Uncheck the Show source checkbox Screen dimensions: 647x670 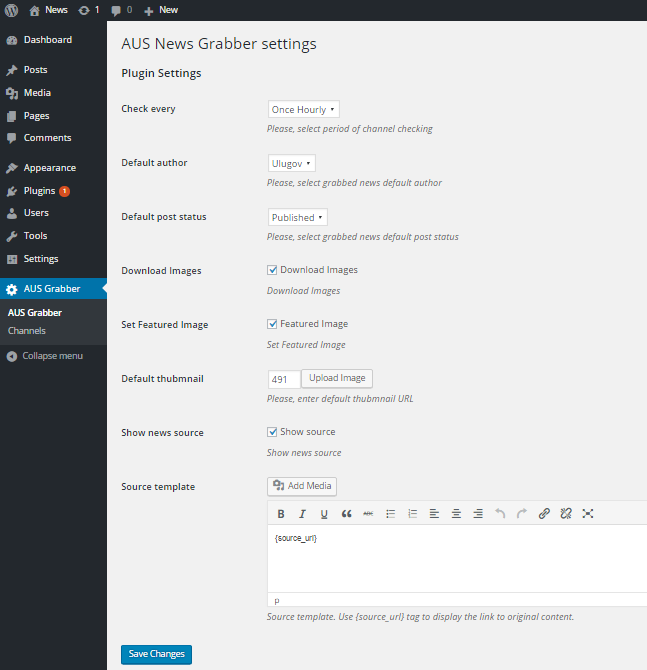(272, 432)
